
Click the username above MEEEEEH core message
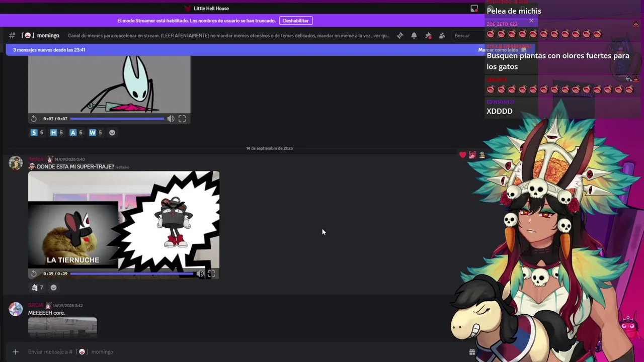click(x=36, y=305)
